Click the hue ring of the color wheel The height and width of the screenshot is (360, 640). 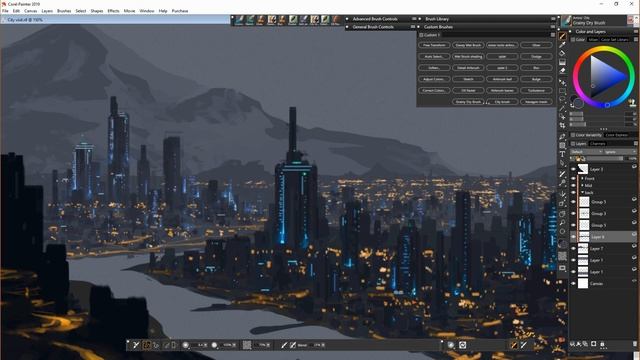pos(604,49)
